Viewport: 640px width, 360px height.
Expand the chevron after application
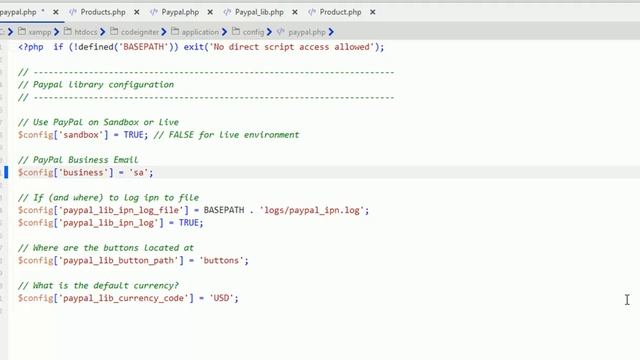[x=224, y=32]
